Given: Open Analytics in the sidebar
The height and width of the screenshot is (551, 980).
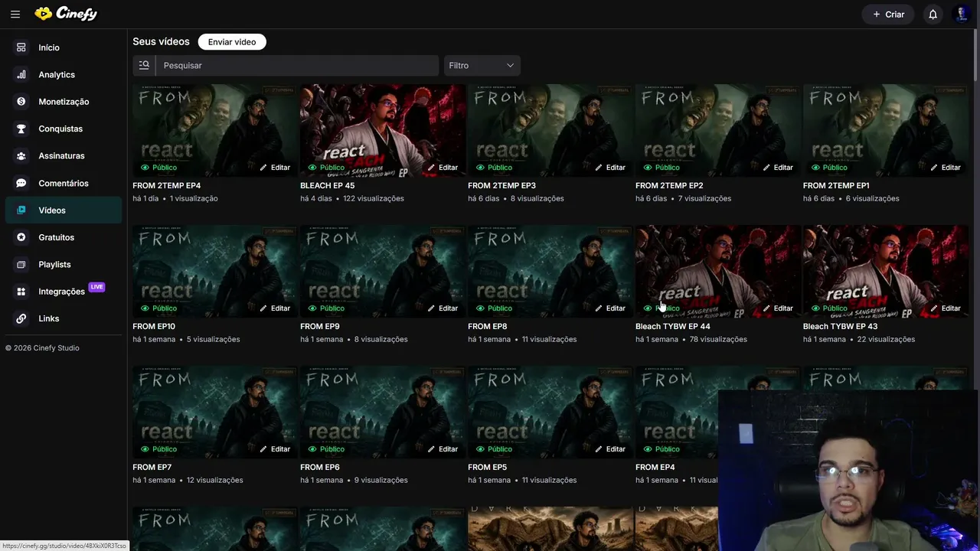Looking at the screenshot, I should [x=64, y=74].
